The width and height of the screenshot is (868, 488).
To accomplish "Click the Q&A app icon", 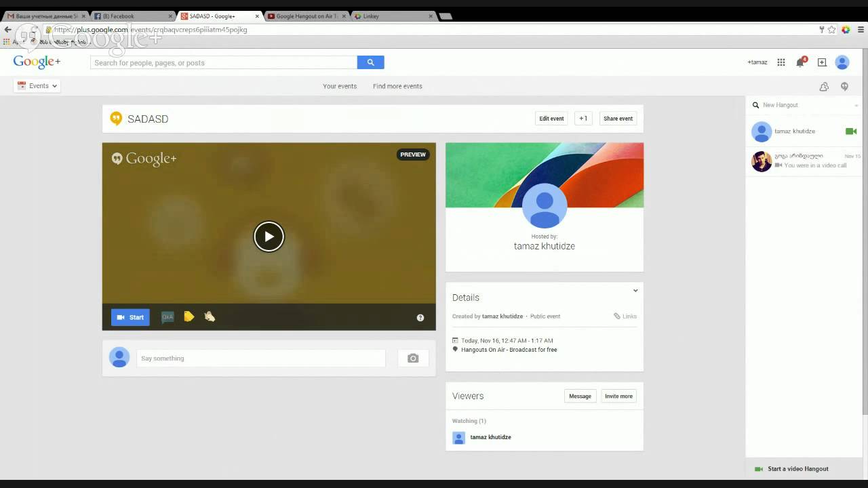I will [167, 317].
